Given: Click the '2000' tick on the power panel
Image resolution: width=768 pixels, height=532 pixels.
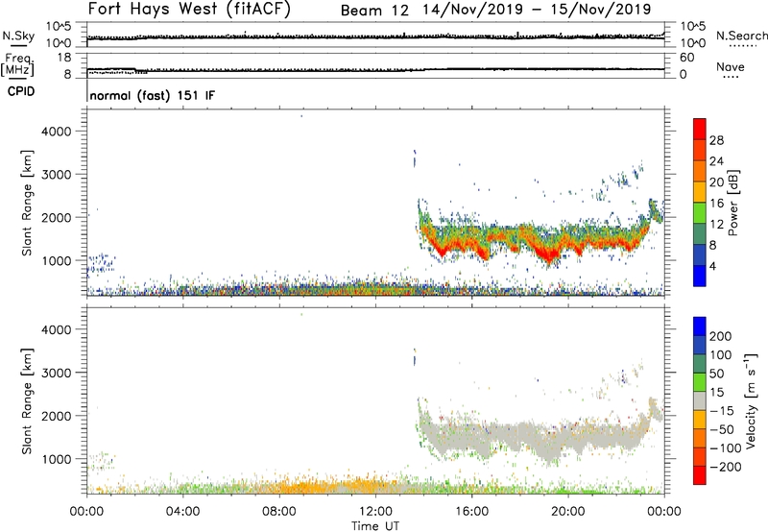Looking at the screenshot, I should click(57, 217).
